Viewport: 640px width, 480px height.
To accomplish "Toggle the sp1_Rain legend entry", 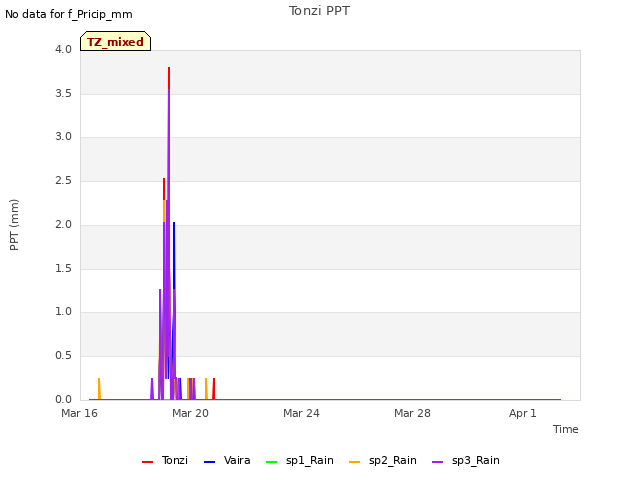I will pos(300,460).
